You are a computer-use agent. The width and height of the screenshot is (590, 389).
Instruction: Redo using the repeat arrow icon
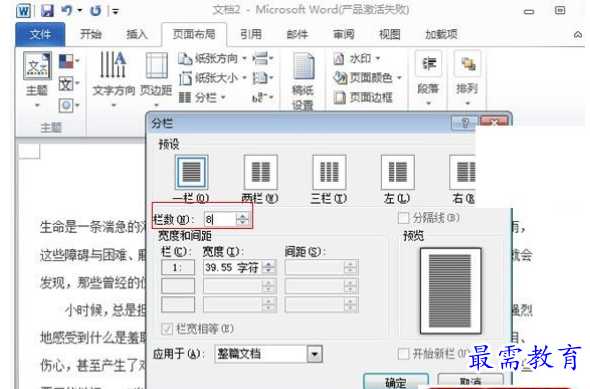coord(96,11)
